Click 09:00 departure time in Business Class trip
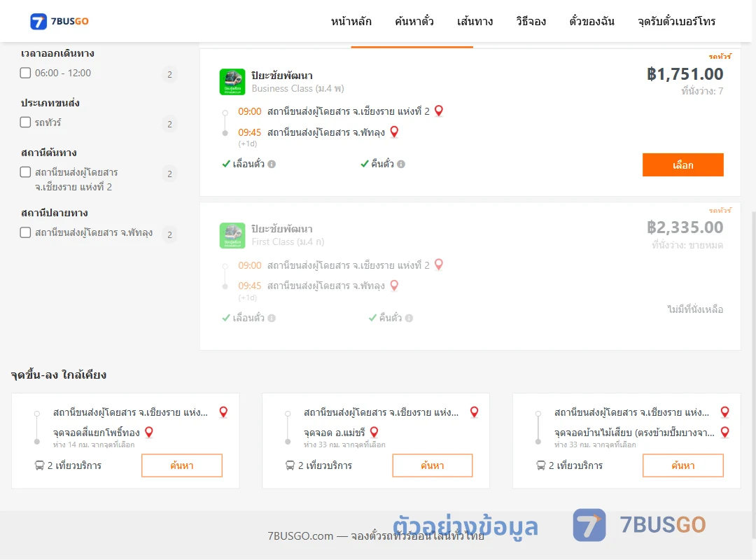Screen dimensions: 756x560 [x=250, y=111]
